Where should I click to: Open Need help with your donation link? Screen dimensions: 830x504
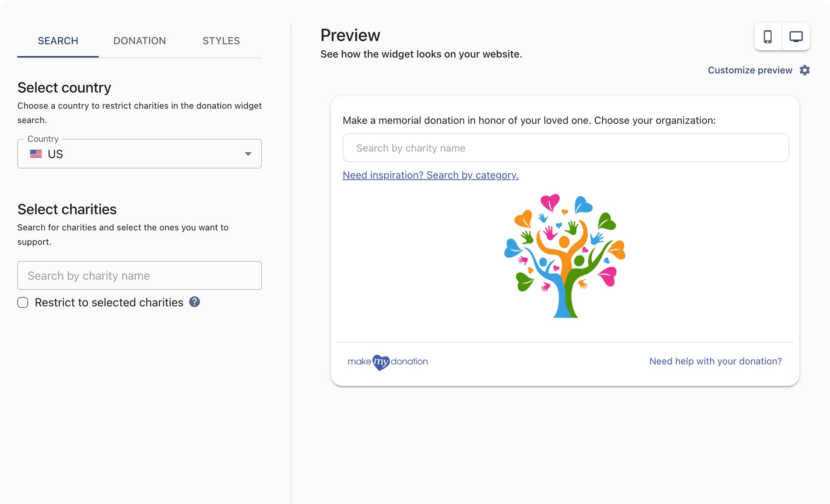(x=715, y=361)
